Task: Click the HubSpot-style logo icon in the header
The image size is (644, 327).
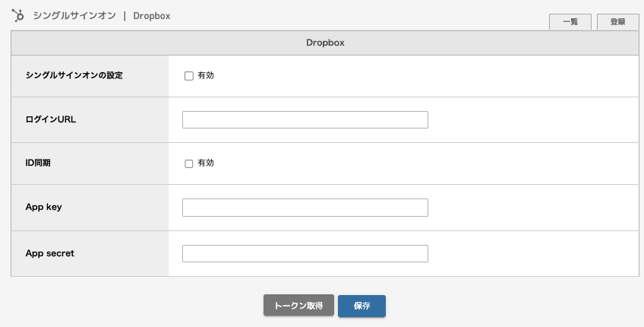Action: pos(18,15)
